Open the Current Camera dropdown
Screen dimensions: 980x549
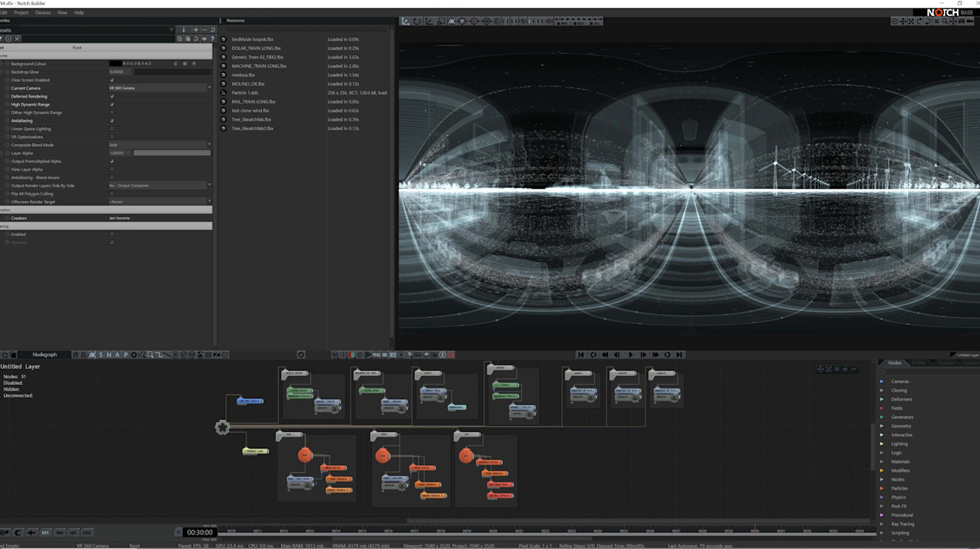point(160,88)
